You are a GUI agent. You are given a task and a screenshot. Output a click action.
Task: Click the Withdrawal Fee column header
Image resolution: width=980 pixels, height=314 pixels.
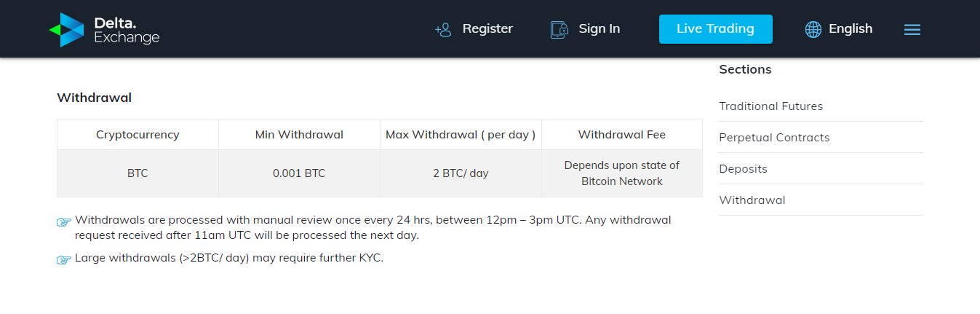pos(621,135)
